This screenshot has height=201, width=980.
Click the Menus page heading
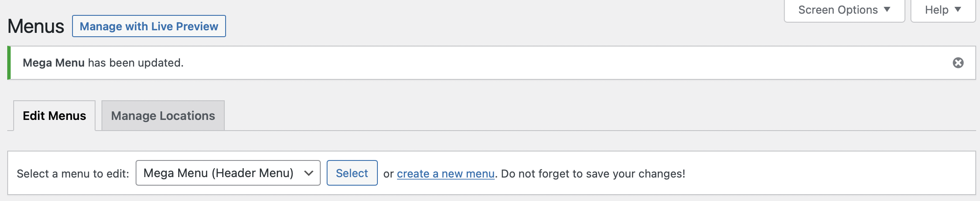coord(36,26)
